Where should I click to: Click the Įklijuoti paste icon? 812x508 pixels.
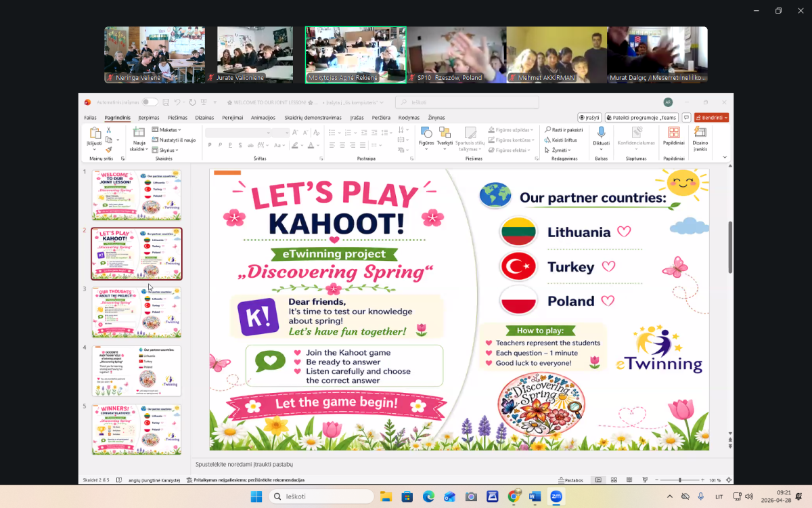pyautogui.click(x=94, y=133)
